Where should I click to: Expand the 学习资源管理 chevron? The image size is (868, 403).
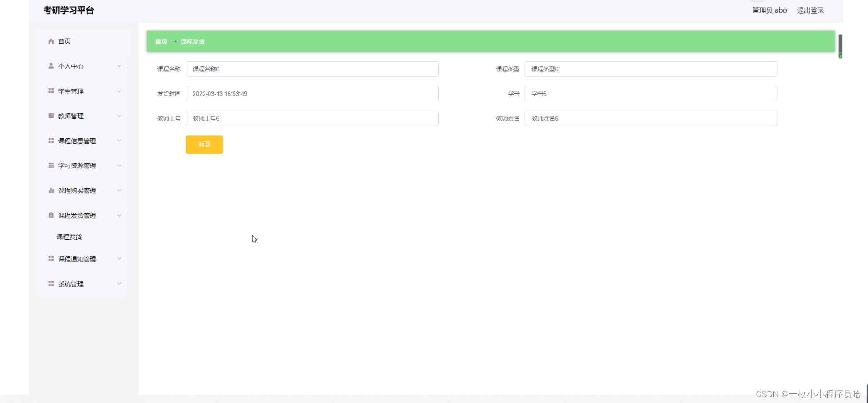(x=119, y=166)
